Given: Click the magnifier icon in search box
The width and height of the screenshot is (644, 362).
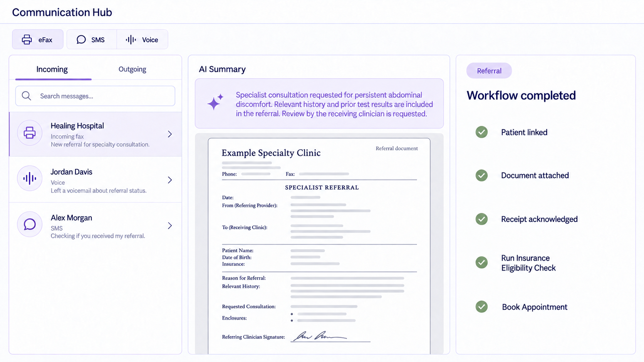Looking at the screenshot, I should tap(27, 96).
